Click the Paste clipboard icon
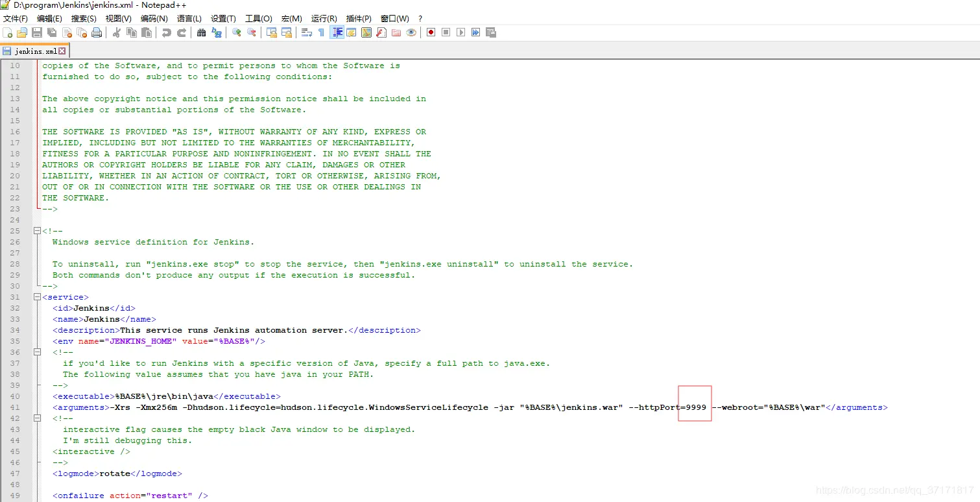This screenshot has height=502, width=980. 147,32
